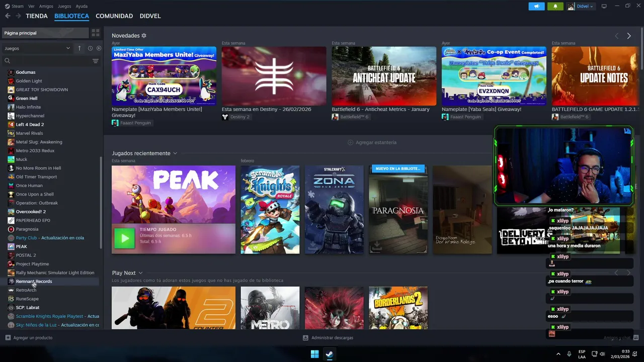Open the Scramble Knights Royale cover
The image size is (644, 362).
pos(270,210)
